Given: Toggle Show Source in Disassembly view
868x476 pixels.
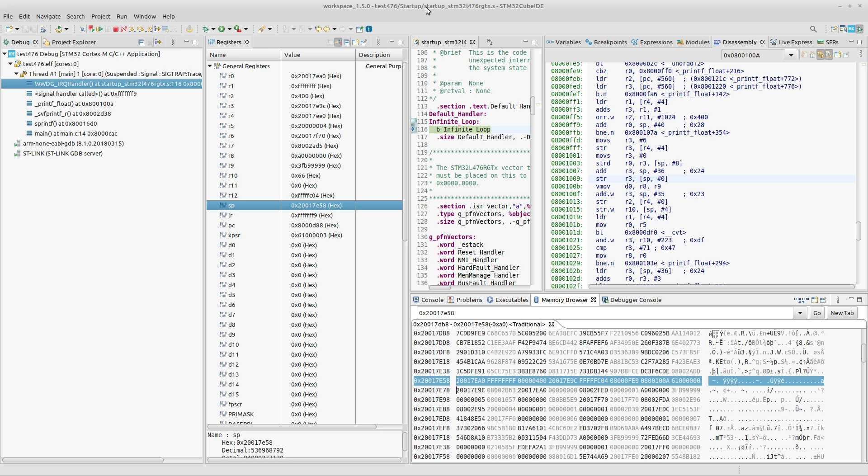Looking at the screenshot, I should pos(829,55).
